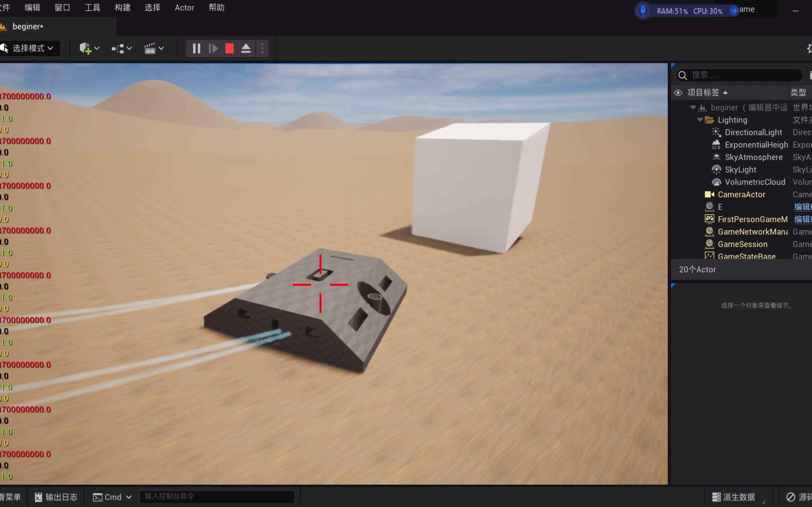This screenshot has width=812, height=507.
Task: Click the eject from player button
Action: pos(246,49)
